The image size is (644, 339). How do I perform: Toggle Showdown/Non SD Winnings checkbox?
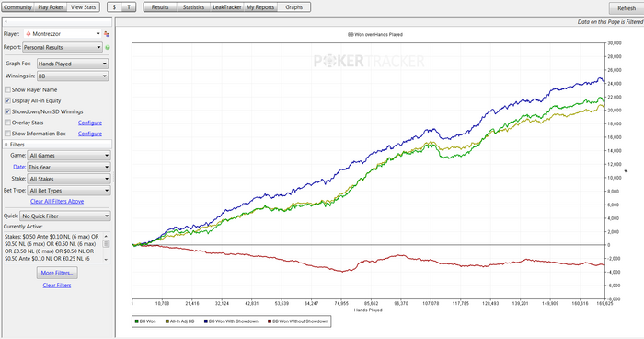pyautogui.click(x=7, y=111)
